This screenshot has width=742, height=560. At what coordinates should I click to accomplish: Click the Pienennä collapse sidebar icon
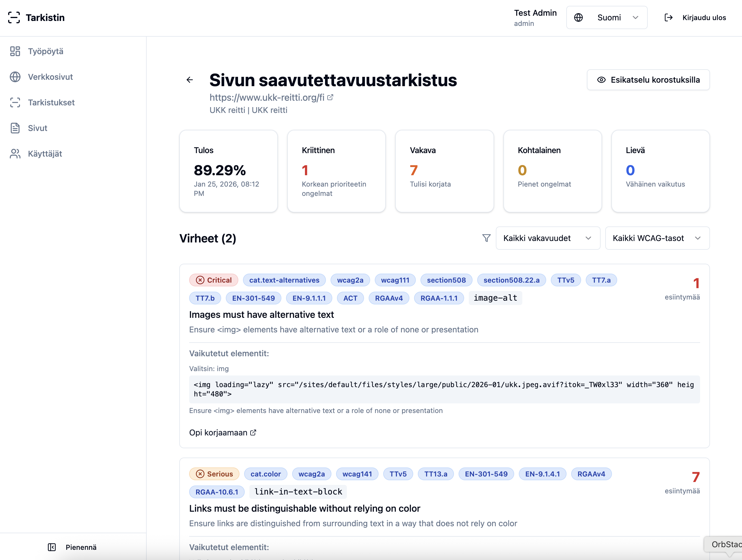tap(52, 547)
